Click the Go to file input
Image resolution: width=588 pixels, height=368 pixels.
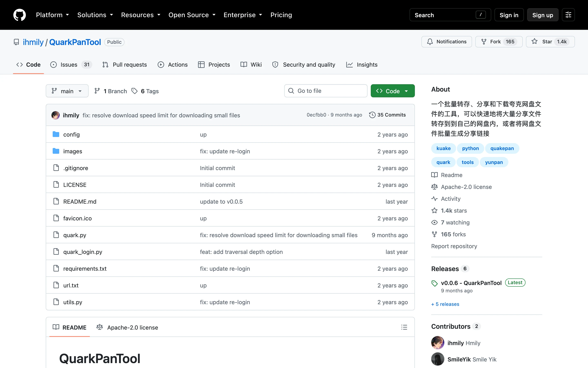click(x=326, y=91)
